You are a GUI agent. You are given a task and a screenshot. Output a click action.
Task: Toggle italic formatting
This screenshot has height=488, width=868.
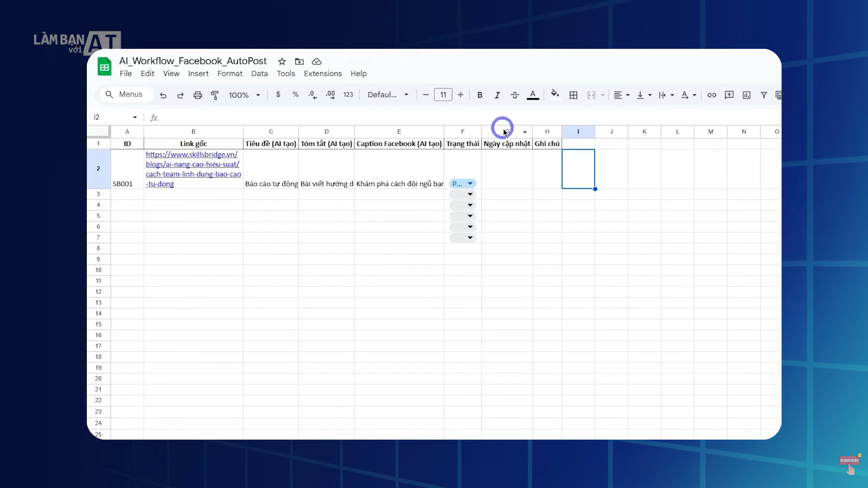click(497, 95)
